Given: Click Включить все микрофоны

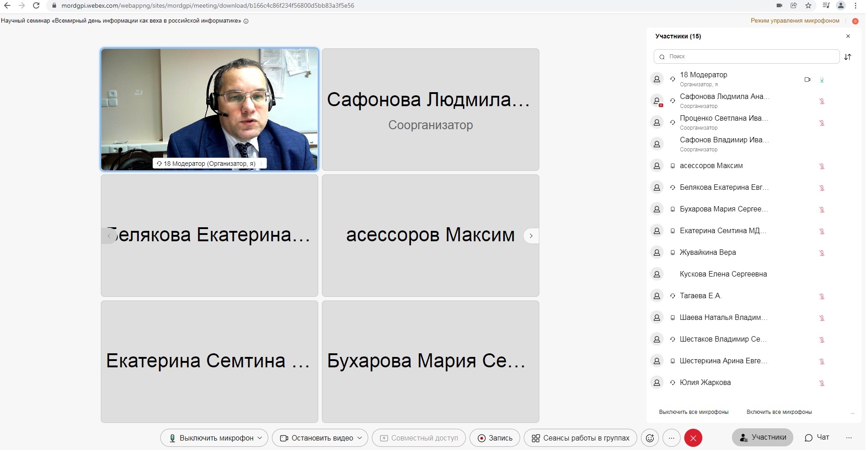Looking at the screenshot, I should coord(779,412).
